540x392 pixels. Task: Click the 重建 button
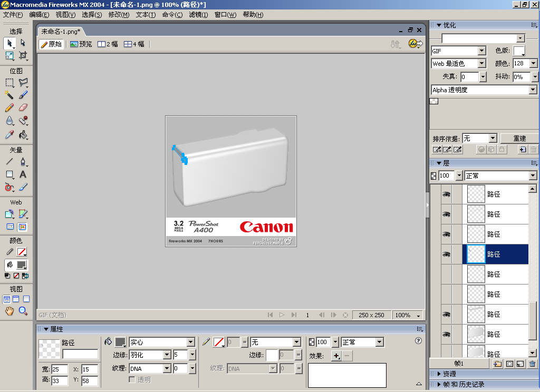pyautogui.click(x=519, y=139)
